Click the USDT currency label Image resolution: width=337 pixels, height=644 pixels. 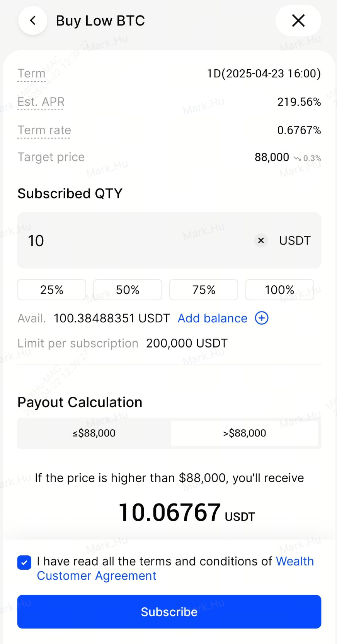pos(294,240)
